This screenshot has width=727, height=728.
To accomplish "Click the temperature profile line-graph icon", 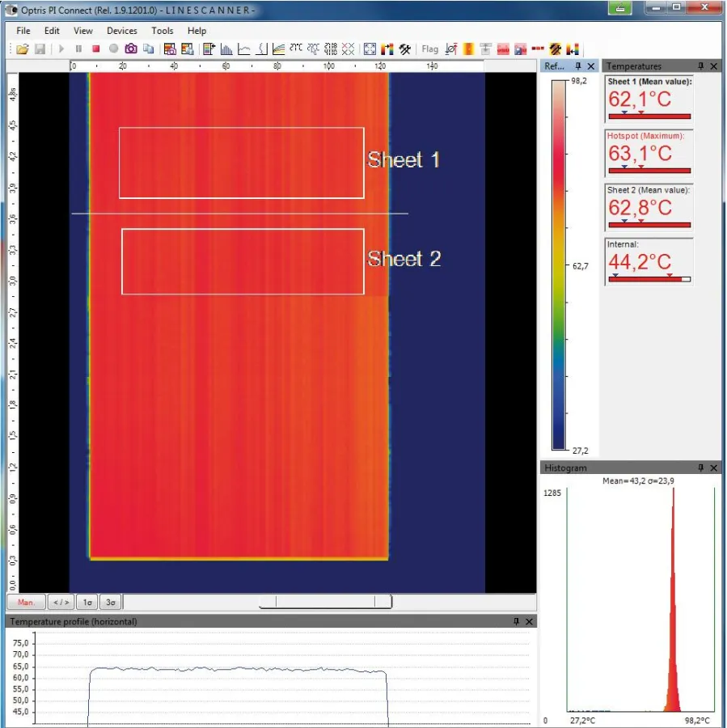I will click(x=244, y=49).
